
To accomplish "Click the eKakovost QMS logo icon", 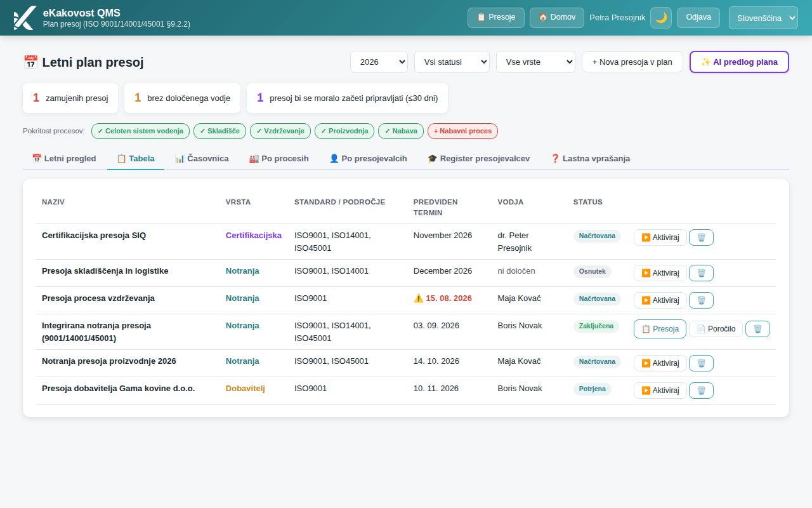I will click(24, 18).
